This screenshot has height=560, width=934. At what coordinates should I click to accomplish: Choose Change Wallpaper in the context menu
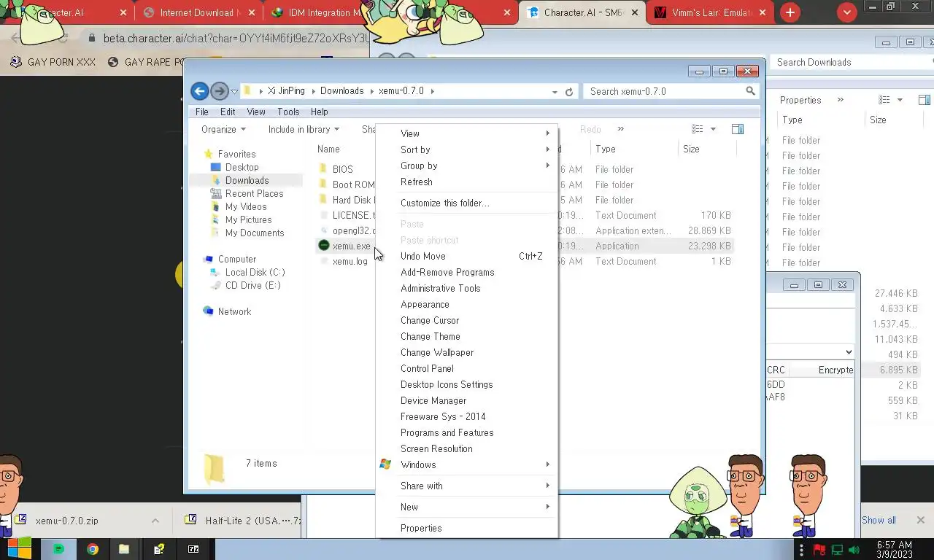pyautogui.click(x=467, y=352)
